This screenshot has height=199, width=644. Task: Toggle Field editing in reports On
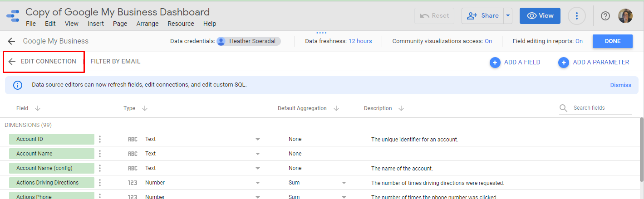579,41
